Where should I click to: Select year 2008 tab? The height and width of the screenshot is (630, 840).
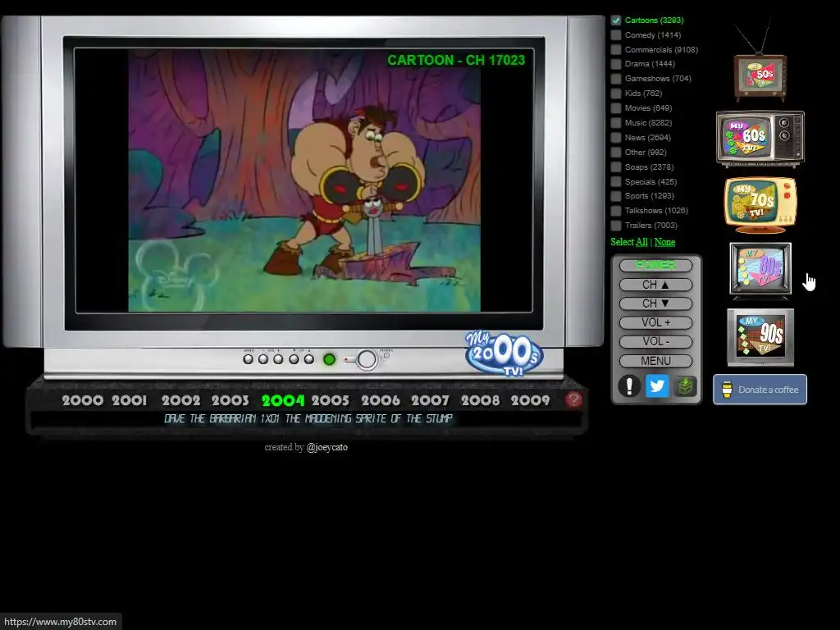(481, 400)
